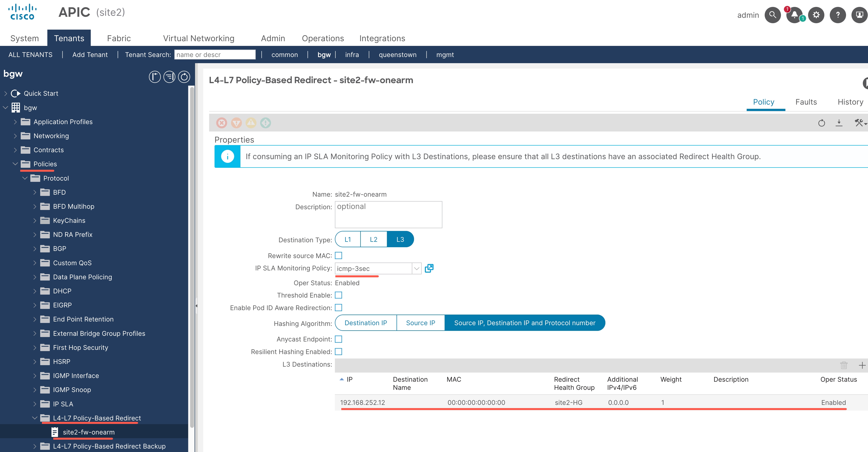Select Destination IP hashing algorithm
The image size is (868, 452).
[x=366, y=323]
